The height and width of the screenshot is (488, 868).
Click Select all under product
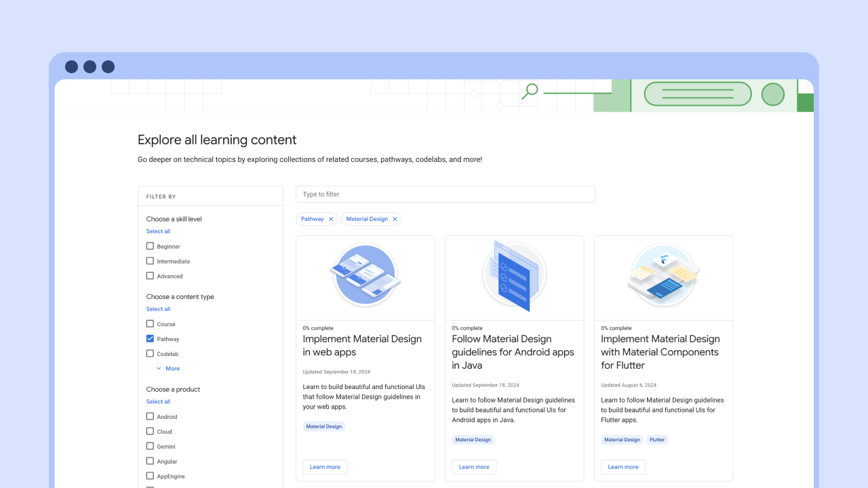click(158, 401)
